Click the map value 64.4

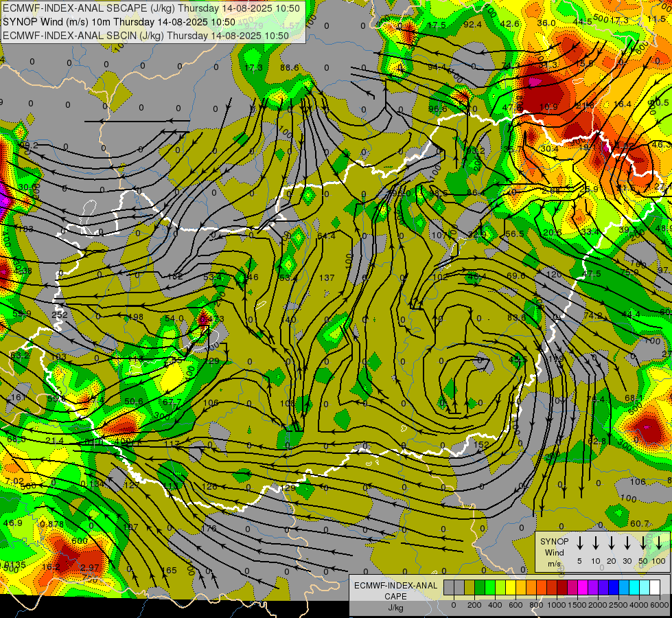coord(326,236)
